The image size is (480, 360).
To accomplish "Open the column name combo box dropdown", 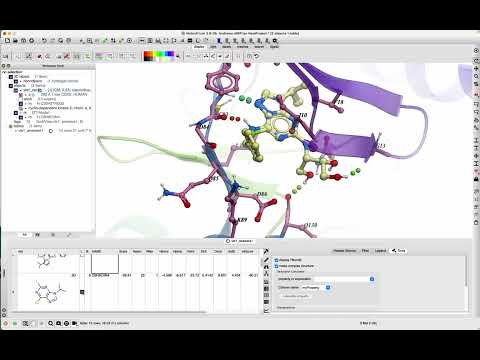I will (328, 287).
